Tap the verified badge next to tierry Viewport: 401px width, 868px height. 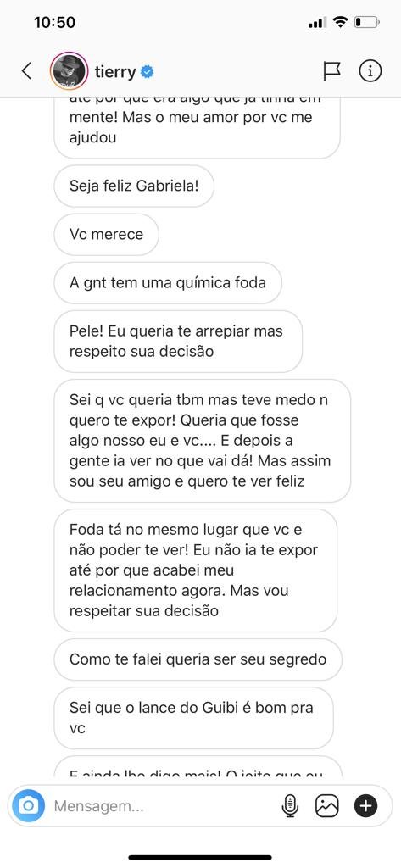147,71
